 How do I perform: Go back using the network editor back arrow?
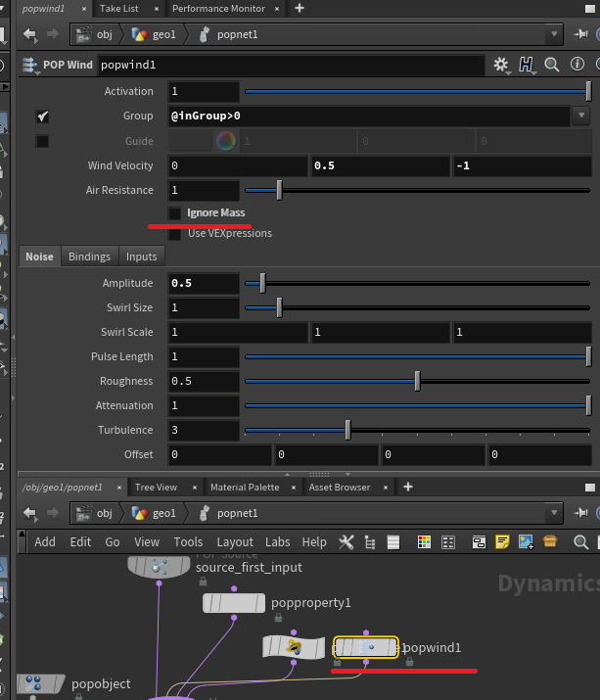30,513
